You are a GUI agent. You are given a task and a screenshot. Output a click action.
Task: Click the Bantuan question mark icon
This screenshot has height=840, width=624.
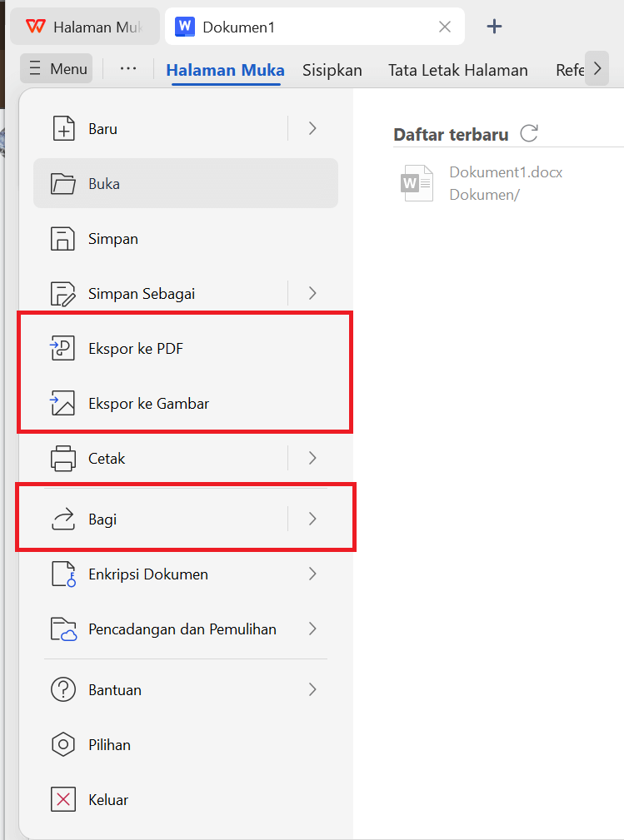63,689
